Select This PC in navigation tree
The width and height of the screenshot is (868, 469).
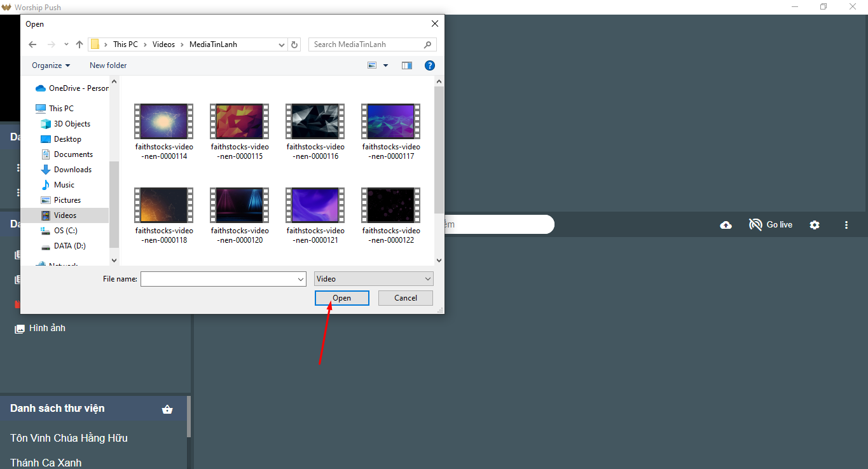click(x=55, y=109)
